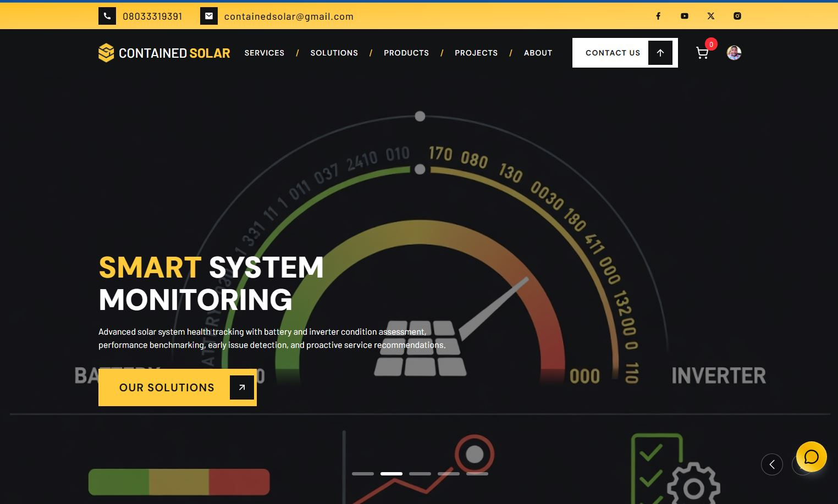Navigate to the Products menu
Image resolution: width=838 pixels, height=504 pixels.
pyautogui.click(x=406, y=53)
